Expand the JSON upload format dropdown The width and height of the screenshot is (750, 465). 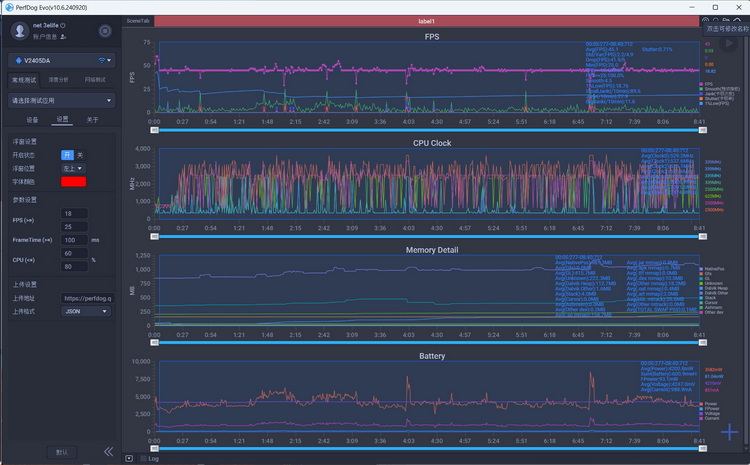click(86, 311)
